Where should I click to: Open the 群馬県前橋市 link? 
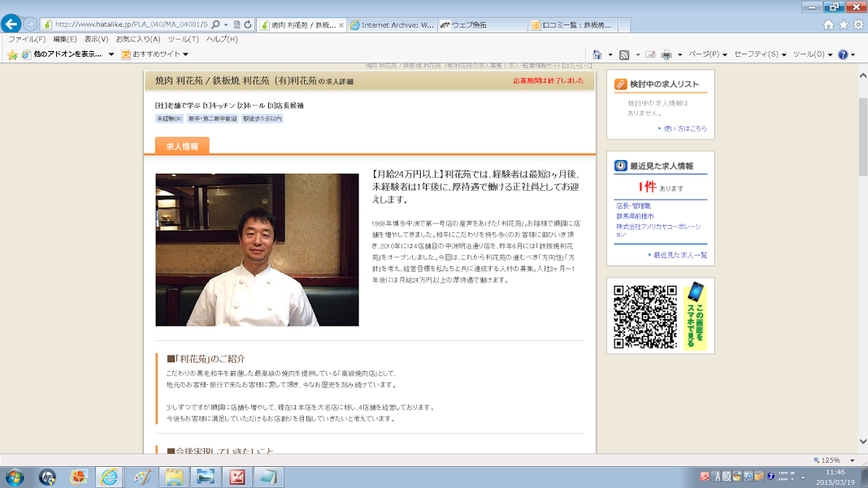click(x=635, y=216)
